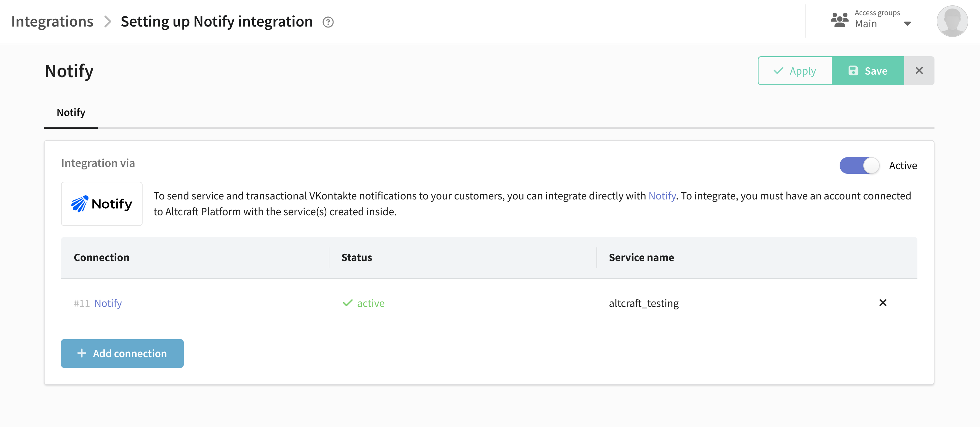Add a new connection

pos(122,353)
